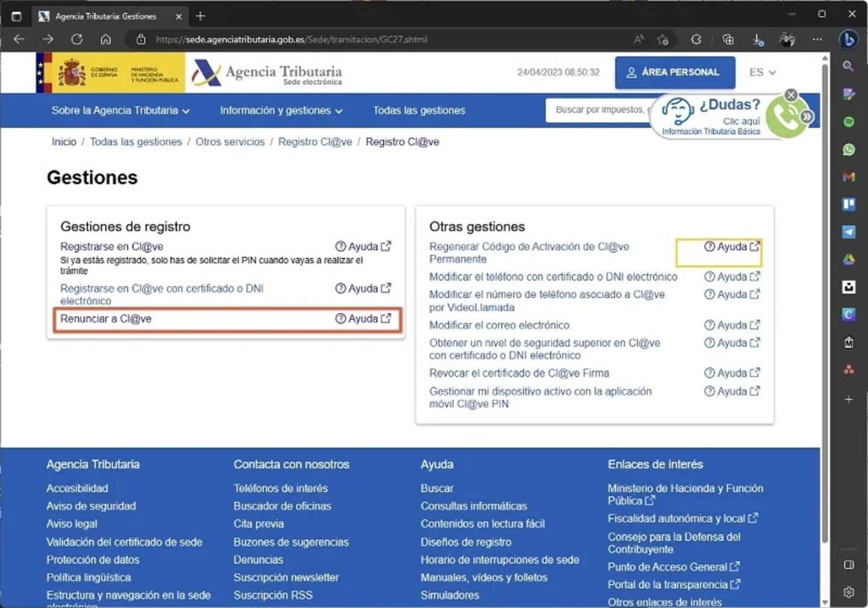Open Google Drive from the sidebar
The height and width of the screenshot is (608, 868).
[x=849, y=259]
